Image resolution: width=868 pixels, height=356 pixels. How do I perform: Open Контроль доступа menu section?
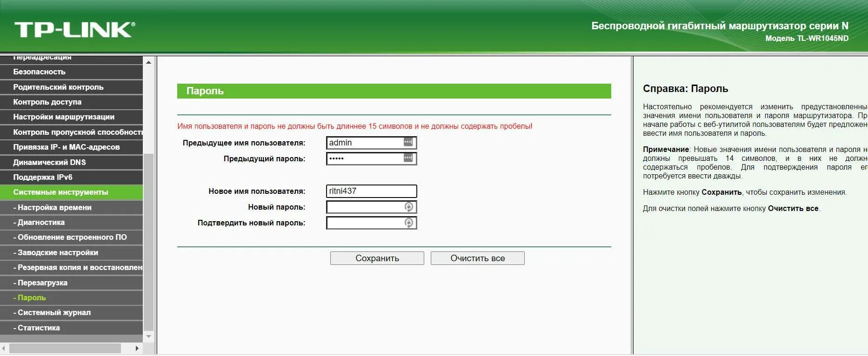[71, 102]
